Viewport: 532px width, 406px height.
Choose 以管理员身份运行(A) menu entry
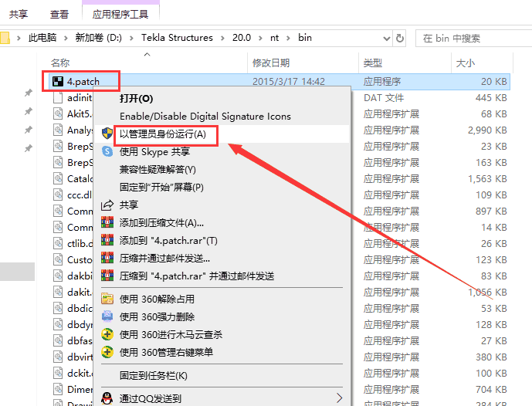[163, 134]
